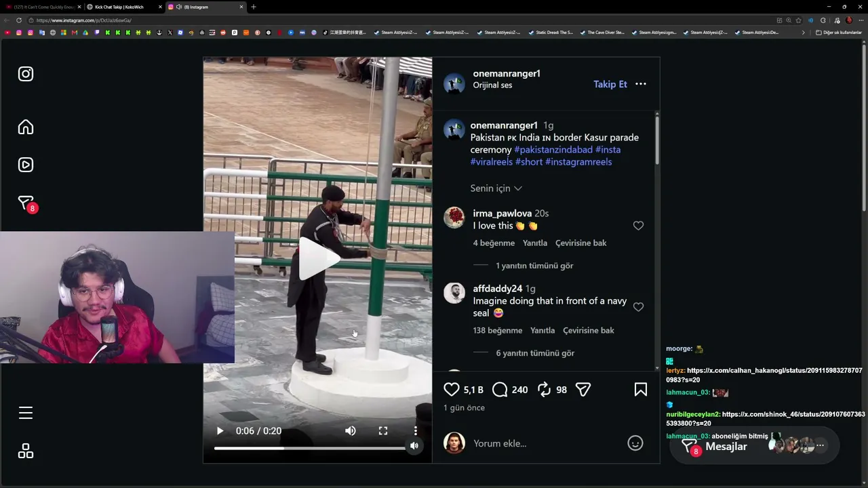Open the post's three-dot options menu
The height and width of the screenshot is (488, 868).
(x=641, y=84)
